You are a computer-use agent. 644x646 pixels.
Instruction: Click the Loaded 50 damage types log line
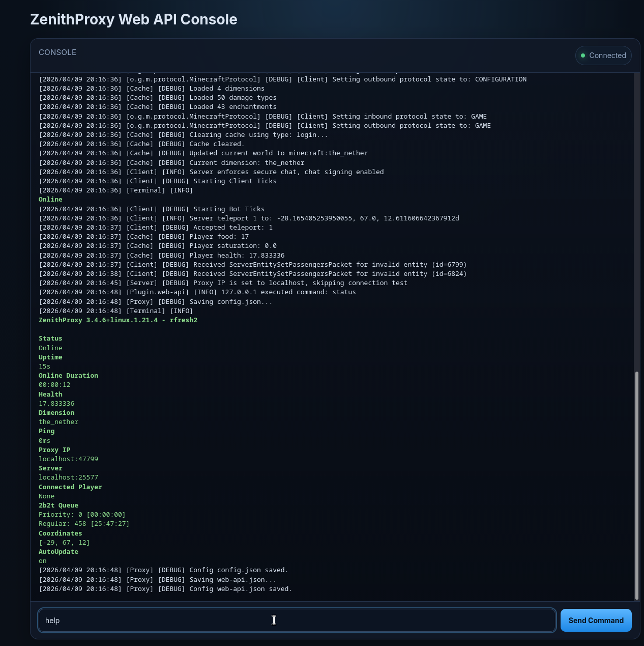click(158, 98)
